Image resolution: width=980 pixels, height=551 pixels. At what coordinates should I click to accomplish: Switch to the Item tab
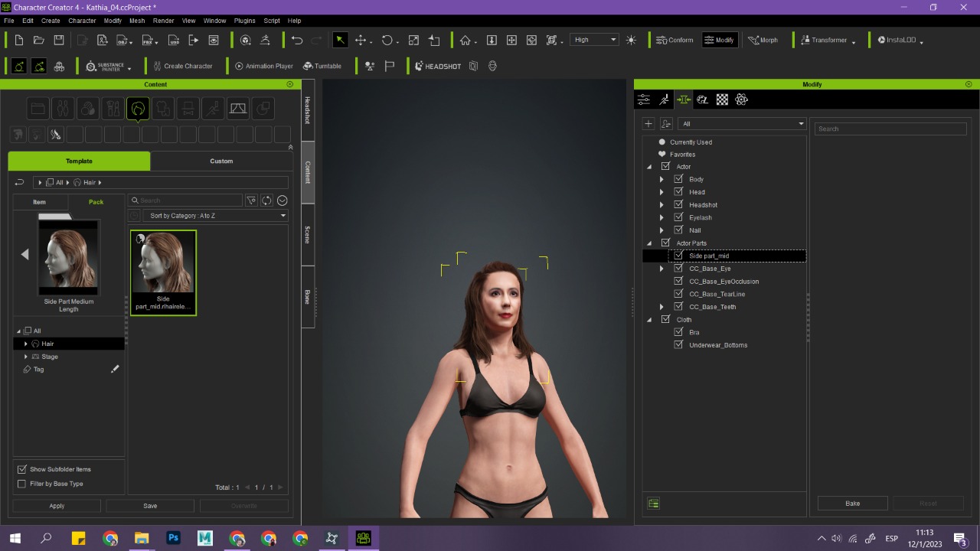click(x=39, y=202)
